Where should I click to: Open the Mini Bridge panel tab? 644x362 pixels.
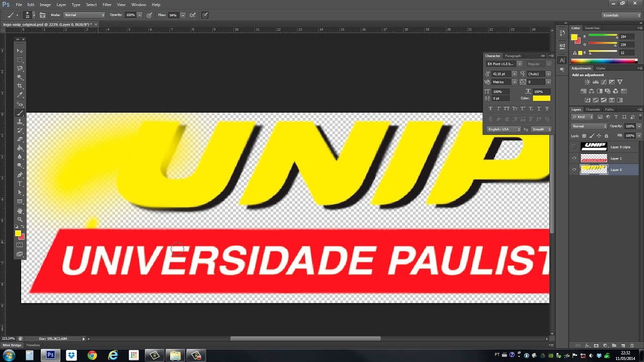coord(13,345)
